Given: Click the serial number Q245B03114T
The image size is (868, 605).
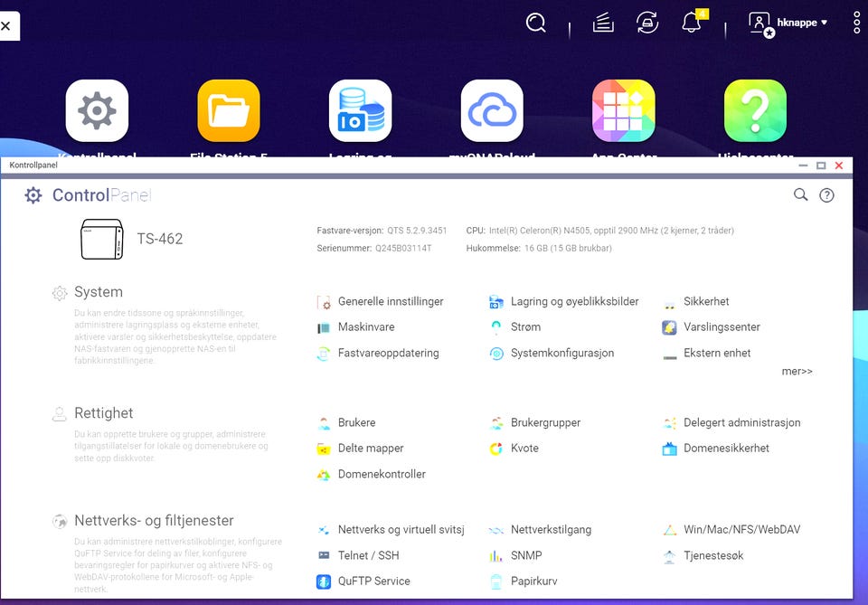Looking at the screenshot, I should [x=403, y=249].
